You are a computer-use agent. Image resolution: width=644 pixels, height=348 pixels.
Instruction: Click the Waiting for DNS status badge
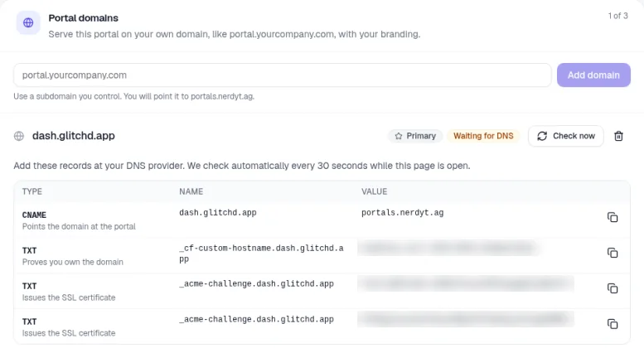[x=483, y=136]
